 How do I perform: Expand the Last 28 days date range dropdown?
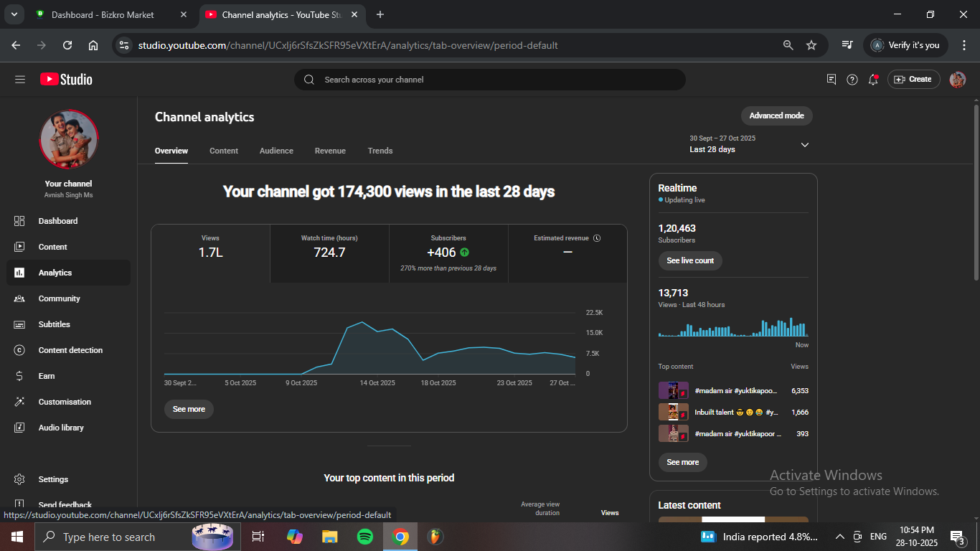(x=804, y=145)
